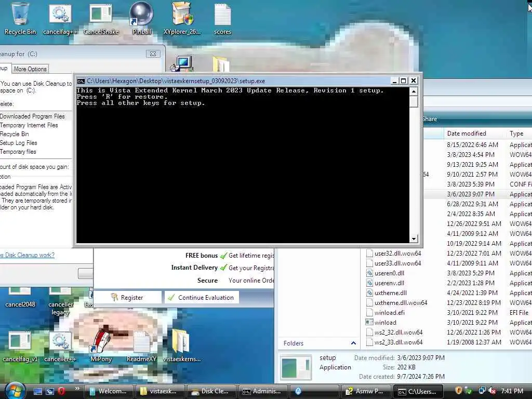Click the console window's system menu icon
Screen dimensions: 532x399
click(81, 81)
